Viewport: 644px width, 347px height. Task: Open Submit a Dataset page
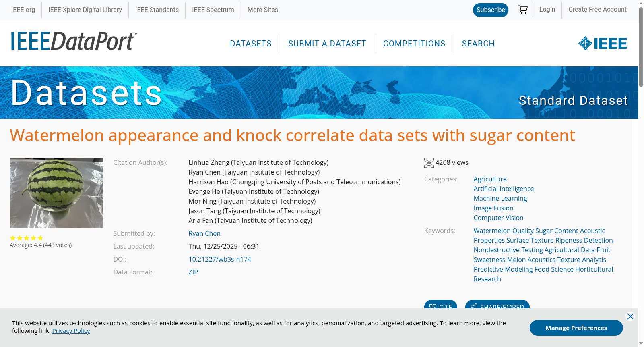click(327, 44)
